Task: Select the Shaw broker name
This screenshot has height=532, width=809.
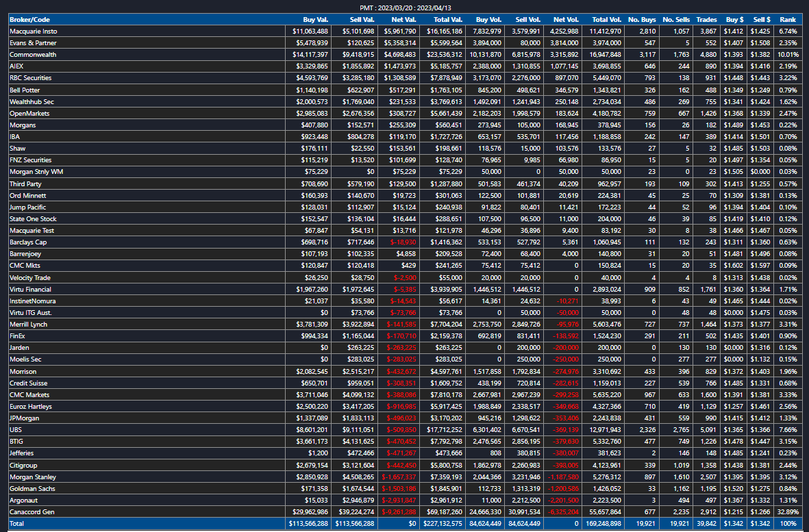Action: tap(18, 149)
